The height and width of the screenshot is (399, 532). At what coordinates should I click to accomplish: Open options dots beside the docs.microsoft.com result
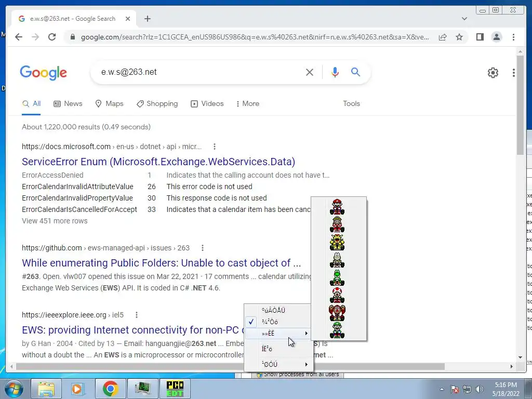[214, 147]
